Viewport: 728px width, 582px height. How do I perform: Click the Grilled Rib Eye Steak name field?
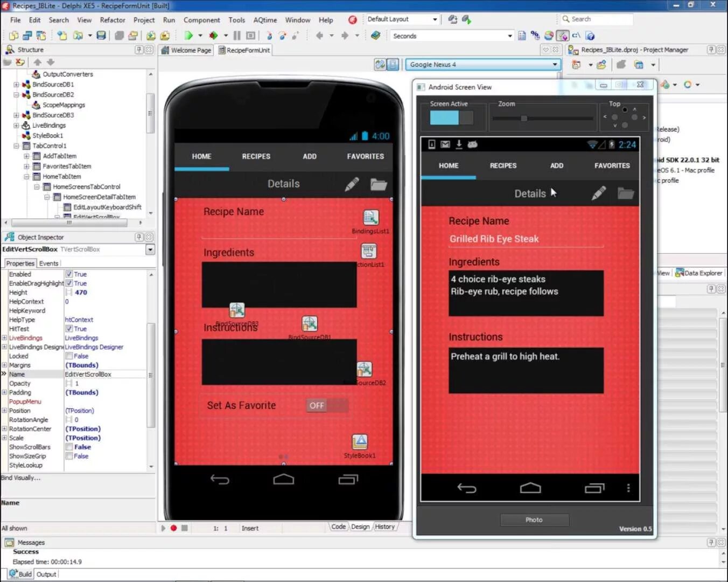click(526, 239)
